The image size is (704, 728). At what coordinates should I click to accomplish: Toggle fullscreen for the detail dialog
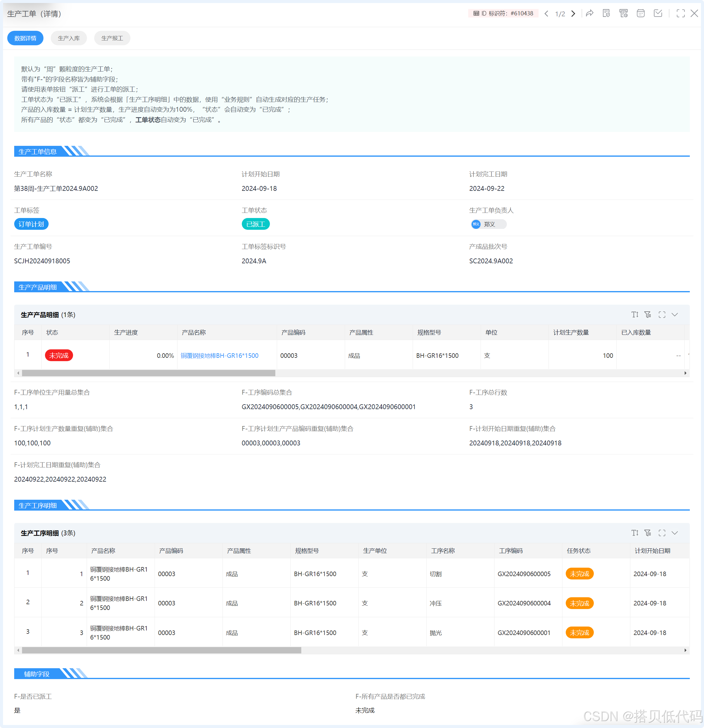click(x=681, y=14)
